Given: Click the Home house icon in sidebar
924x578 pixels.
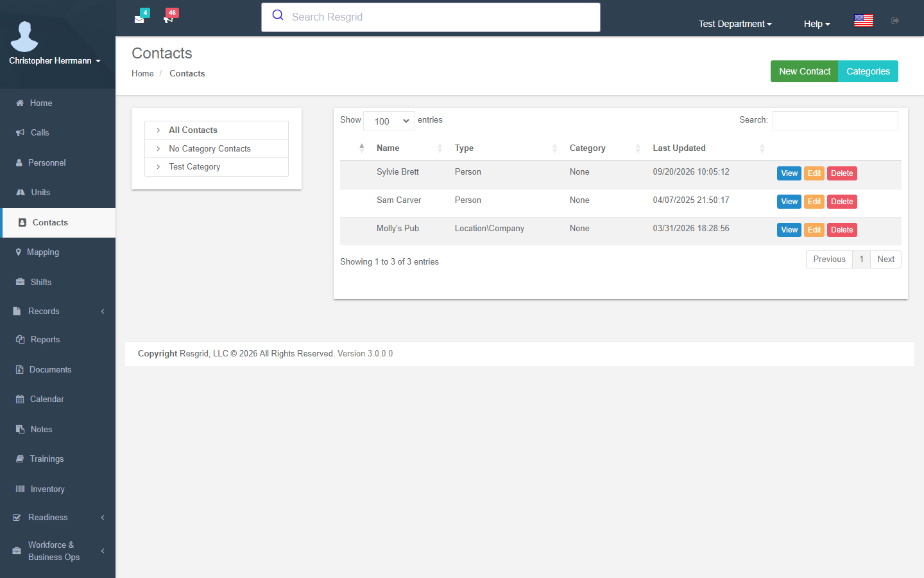Looking at the screenshot, I should point(20,103).
